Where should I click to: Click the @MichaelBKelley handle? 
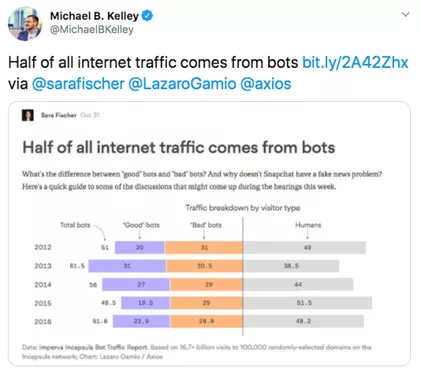pos(92,30)
